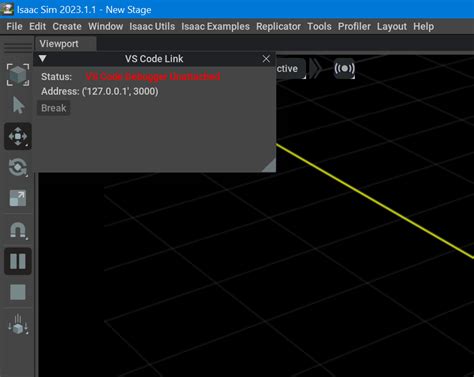Select the arrow Select tool
The width and height of the screenshot is (474, 377).
(18, 105)
